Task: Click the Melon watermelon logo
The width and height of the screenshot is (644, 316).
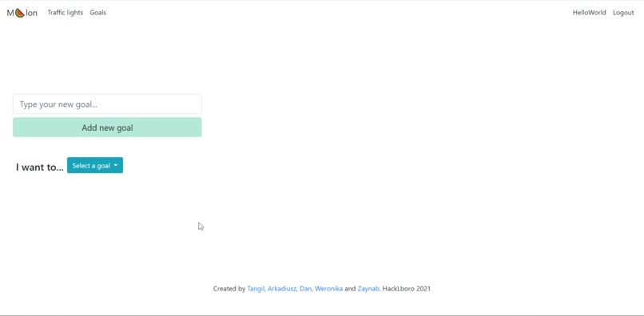Action: click(22, 13)
